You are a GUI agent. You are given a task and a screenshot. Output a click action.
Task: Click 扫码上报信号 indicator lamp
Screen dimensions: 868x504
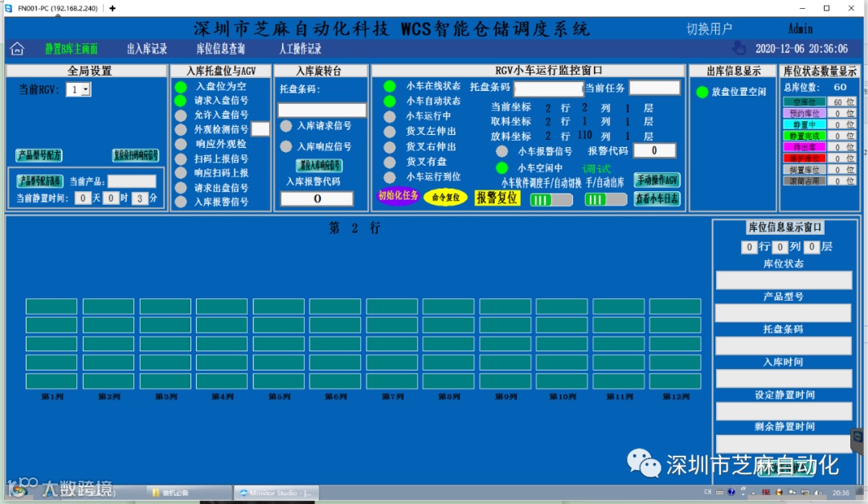[181, 159]
